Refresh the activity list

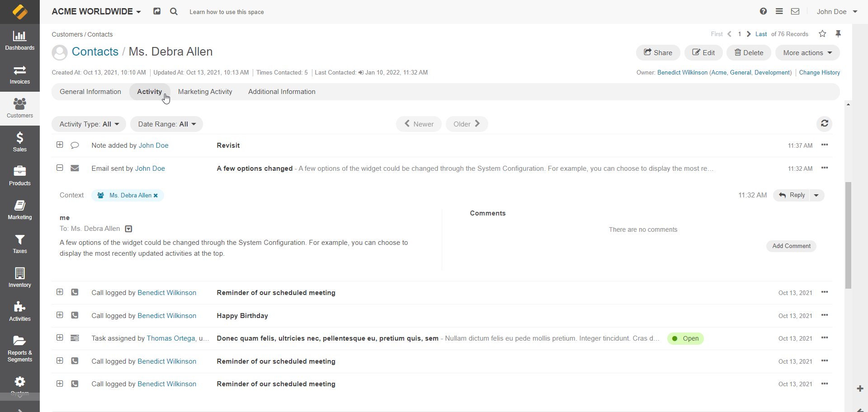[x=824, y=124]
